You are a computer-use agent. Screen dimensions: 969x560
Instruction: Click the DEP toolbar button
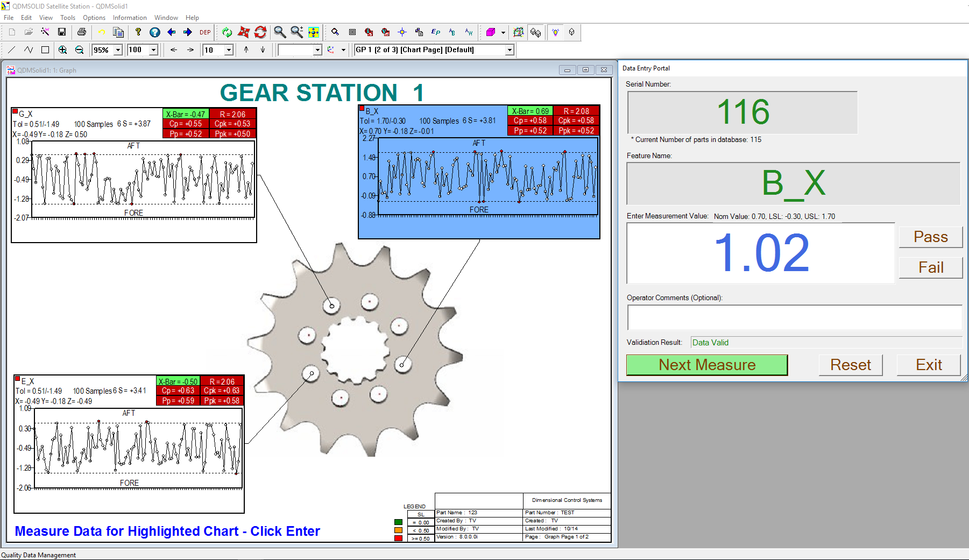click(x=205, y=32)
